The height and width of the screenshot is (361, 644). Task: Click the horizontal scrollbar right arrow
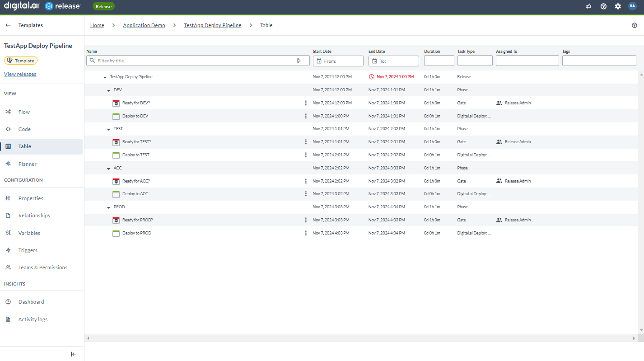pos(634,338)
